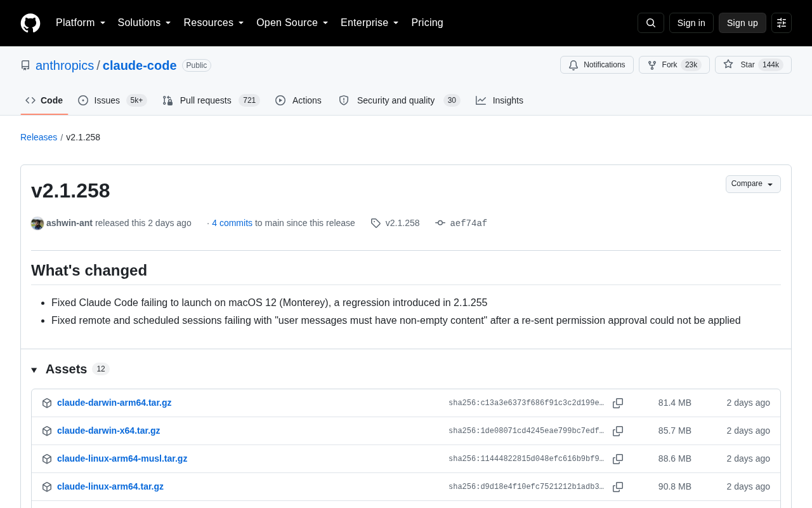Click the commit icon beside aef74af
812x508 pixels.
440,223
